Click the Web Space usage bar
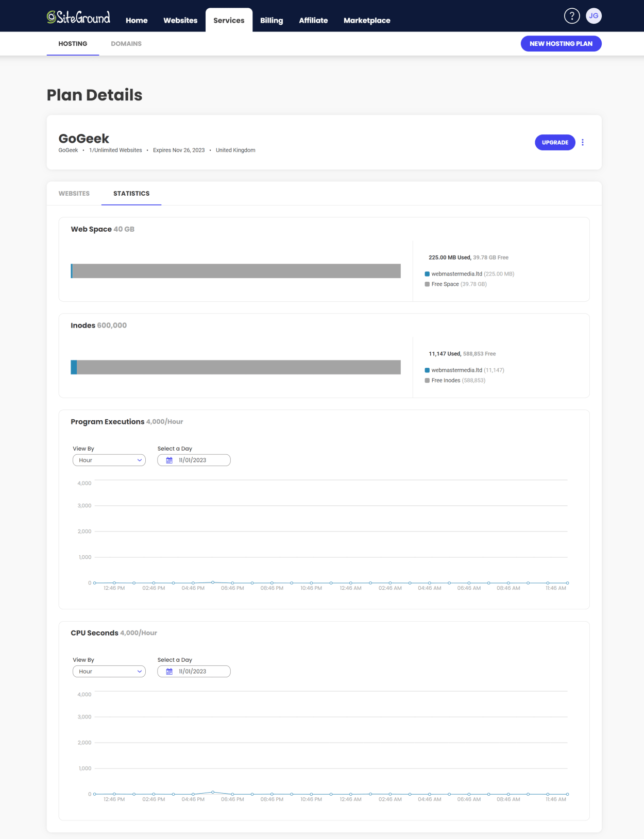 pyautogui.click(x=235, y=271)
